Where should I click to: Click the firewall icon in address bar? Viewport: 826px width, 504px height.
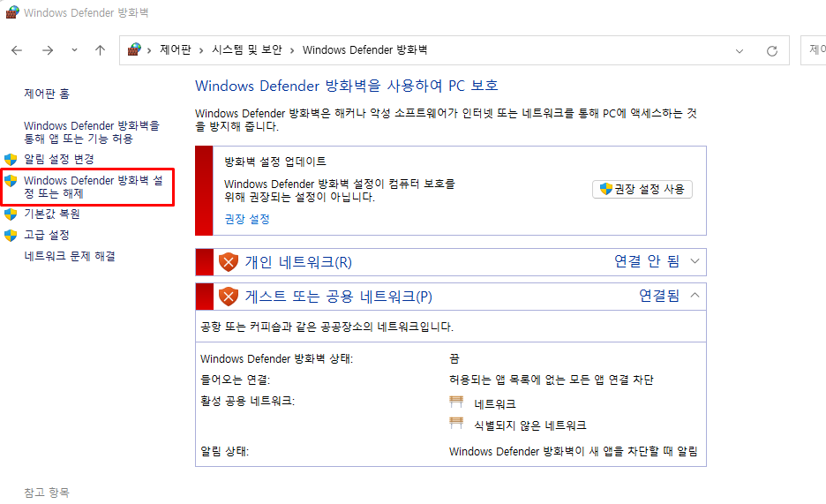coord(134,49)
